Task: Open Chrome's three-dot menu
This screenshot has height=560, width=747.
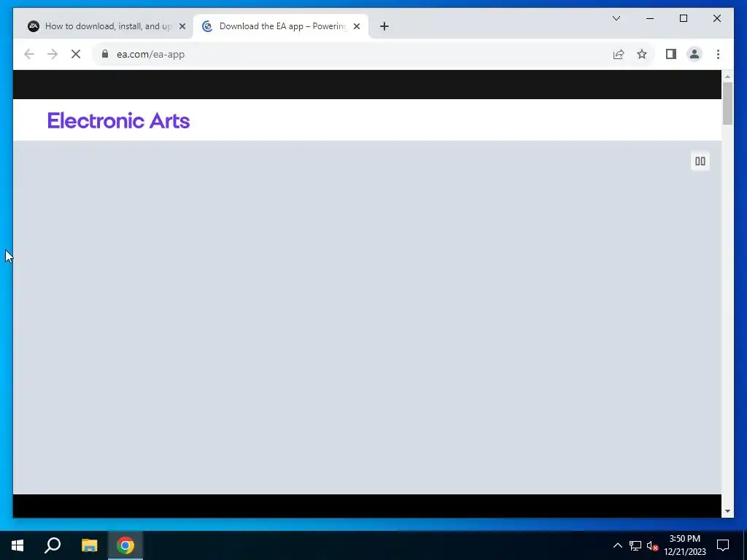Action: point(718,54)
